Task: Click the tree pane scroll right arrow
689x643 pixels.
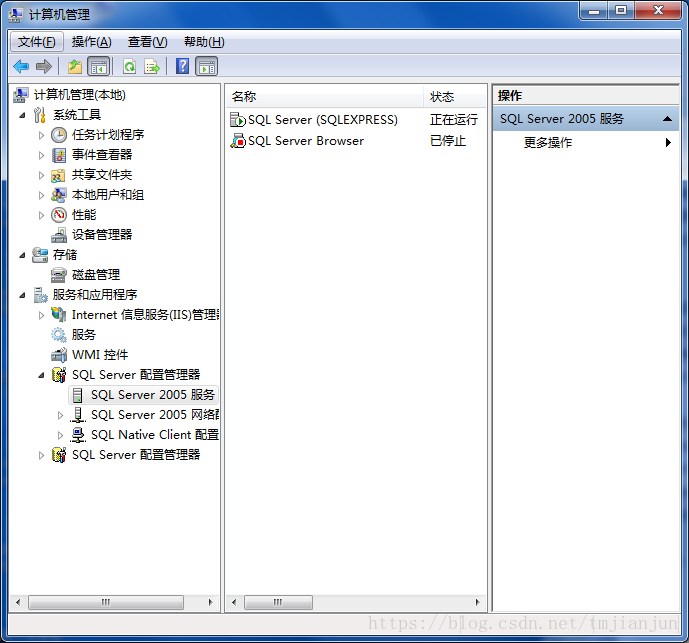Action: point(210,602)
